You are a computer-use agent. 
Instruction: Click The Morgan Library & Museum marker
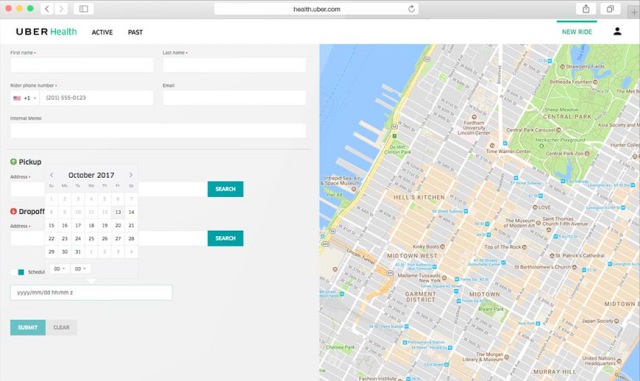tap(507, 357)
